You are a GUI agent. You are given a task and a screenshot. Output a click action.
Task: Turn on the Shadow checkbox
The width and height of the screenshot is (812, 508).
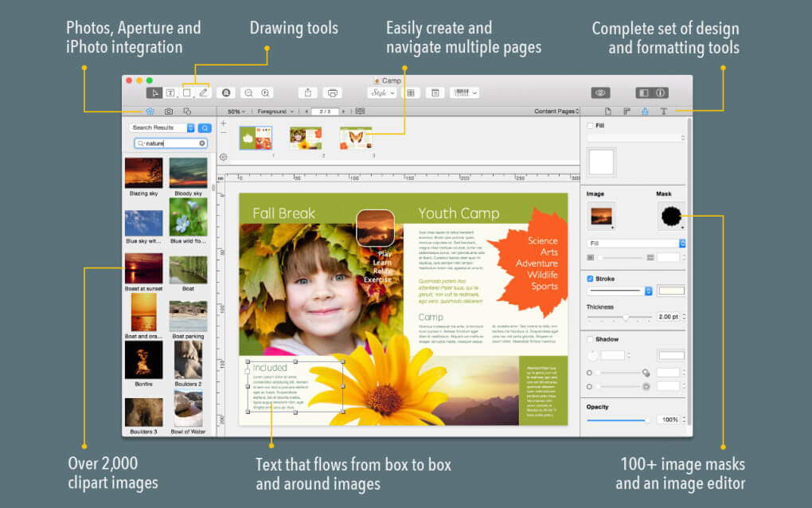(590, 339)
